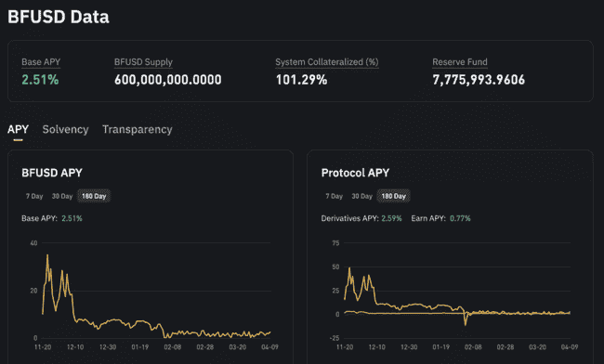The height and width of the screenshot is (364, 604).
Task: Open the Transparency tab
Action: click(138, 130)
